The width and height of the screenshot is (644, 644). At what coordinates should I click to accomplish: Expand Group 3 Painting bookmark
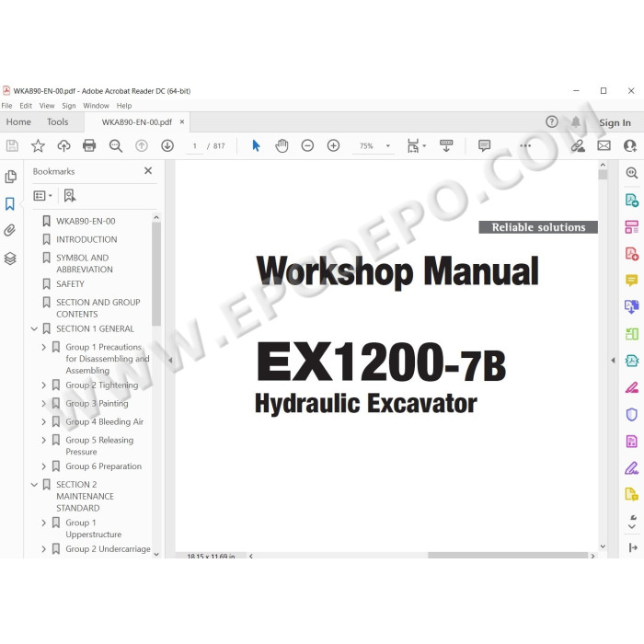pos(43,403)
